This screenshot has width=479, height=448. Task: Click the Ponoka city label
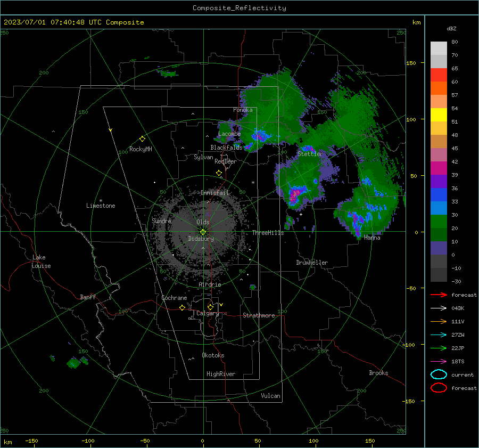pos(243,110)
